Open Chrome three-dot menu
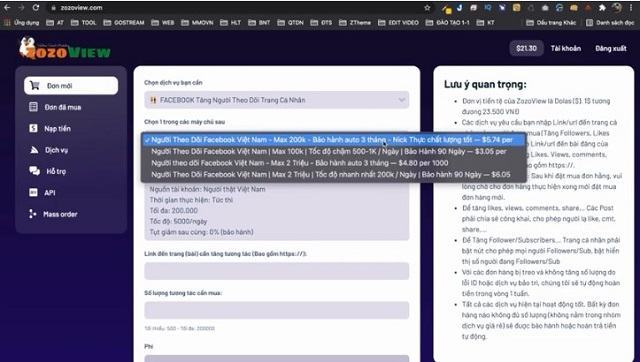The width and height of the screenshot is (640, 362). [x=631, y=7]
